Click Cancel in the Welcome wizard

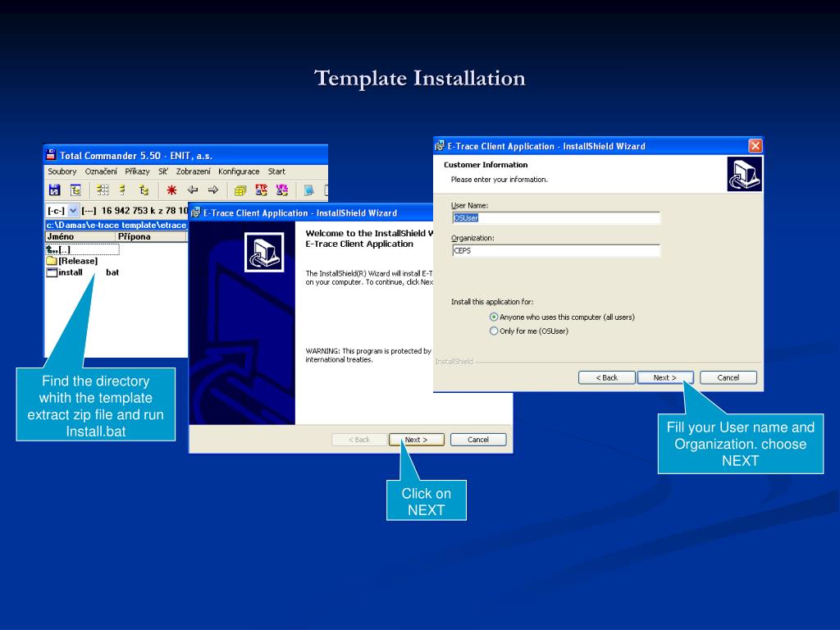point(478,440)
